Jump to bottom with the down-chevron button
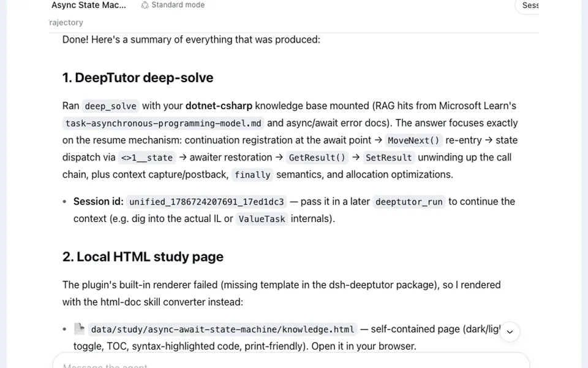 (x=510, y=332)
